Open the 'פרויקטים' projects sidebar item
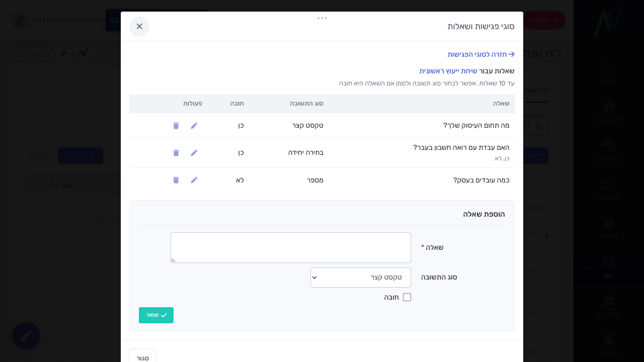 609,306
